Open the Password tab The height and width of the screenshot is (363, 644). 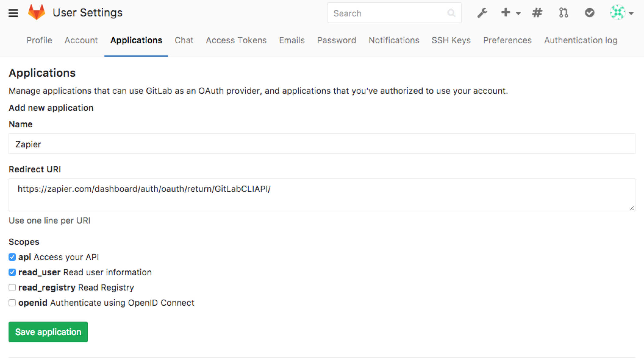point(337,40)
